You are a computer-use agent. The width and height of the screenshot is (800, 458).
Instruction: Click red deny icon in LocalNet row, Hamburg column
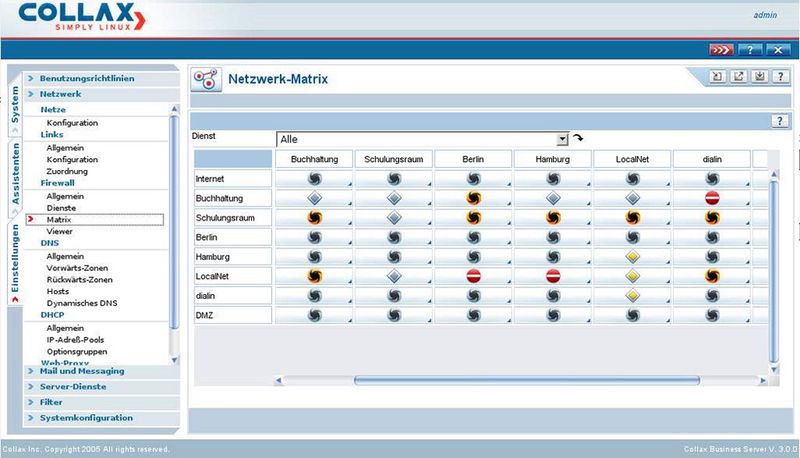pos(553,276)
